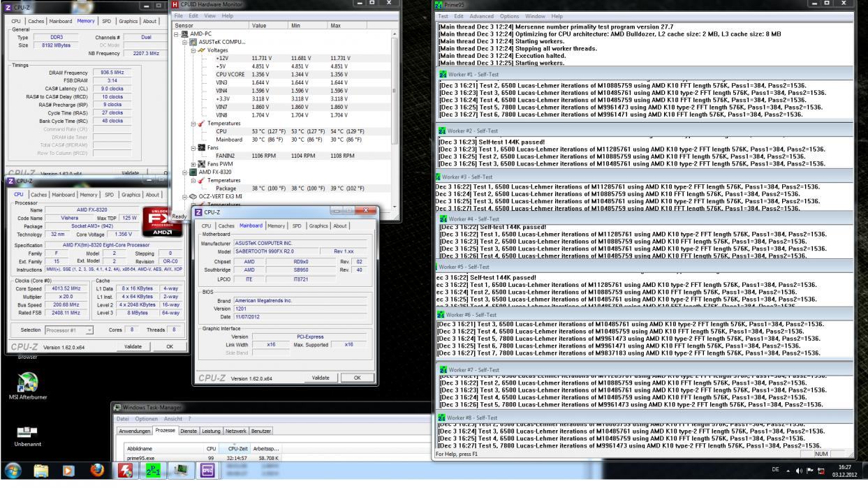Open Graphics tab in CPU-Z memory window
This screenshot has width=868, height=488.
128,20
